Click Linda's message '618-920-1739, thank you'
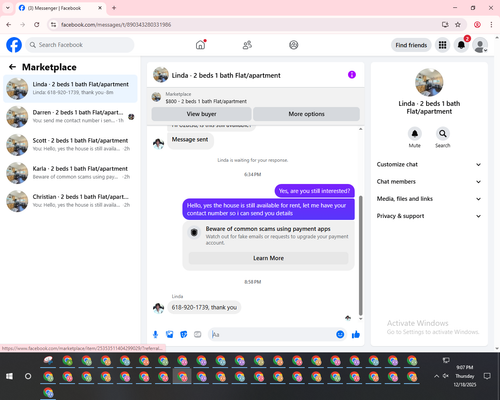 point(204,307)
